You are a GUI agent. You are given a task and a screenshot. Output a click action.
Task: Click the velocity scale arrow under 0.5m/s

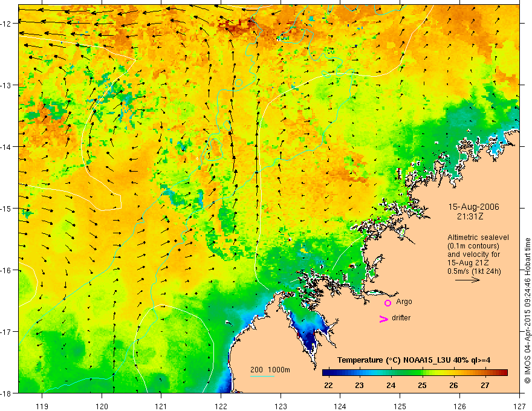click(467, 280)
